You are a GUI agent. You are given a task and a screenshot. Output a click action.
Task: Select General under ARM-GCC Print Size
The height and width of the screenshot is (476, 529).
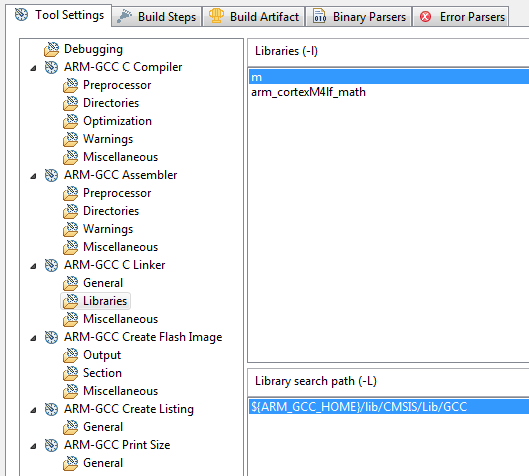[x=103, y=463]
